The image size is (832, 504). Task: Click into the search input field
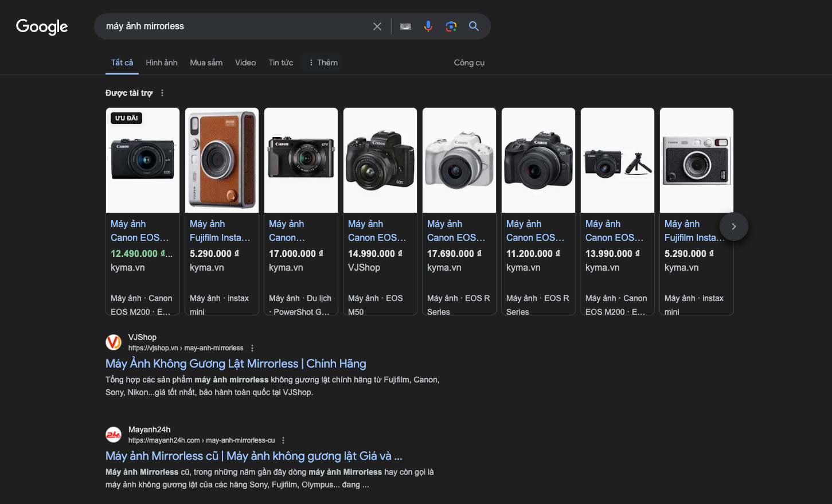[x=235, y=26]
